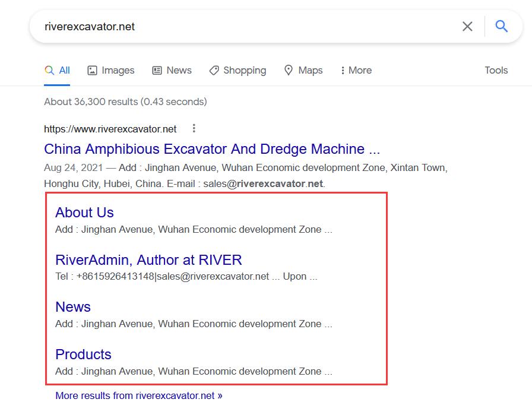Open the https://www.riverexcavator.net URL
Screen dimensions: 532x418
click(110, 129)
